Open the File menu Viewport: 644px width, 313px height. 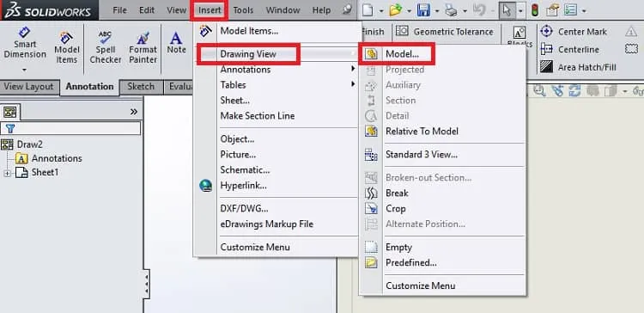(x=119, y=10)
